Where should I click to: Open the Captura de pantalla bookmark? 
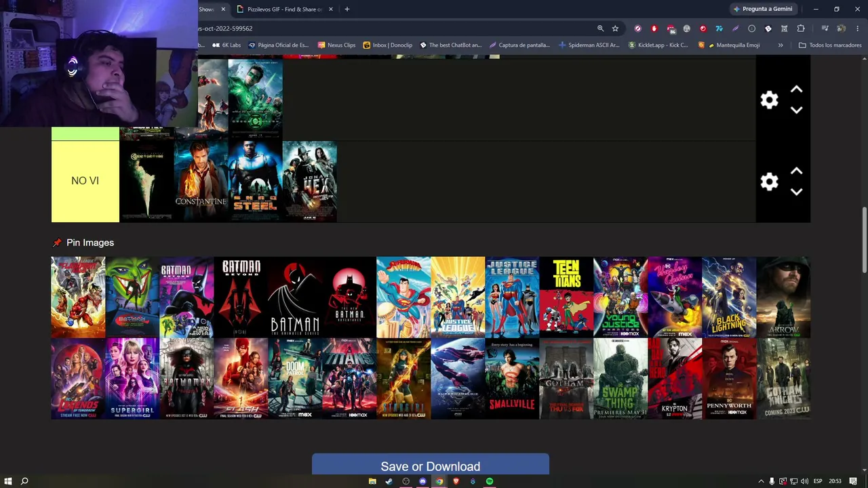(519, 45)
